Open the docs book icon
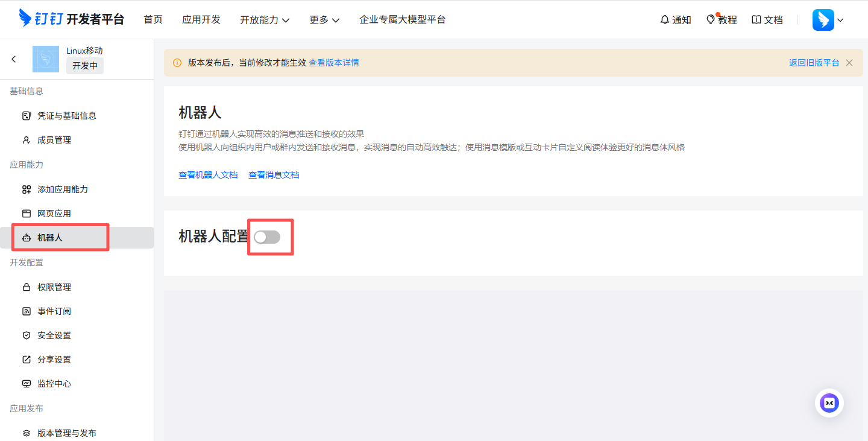Image resolution: width=868 pixels, height=441 pixels. pyautogui.click(x=756, y=20)
